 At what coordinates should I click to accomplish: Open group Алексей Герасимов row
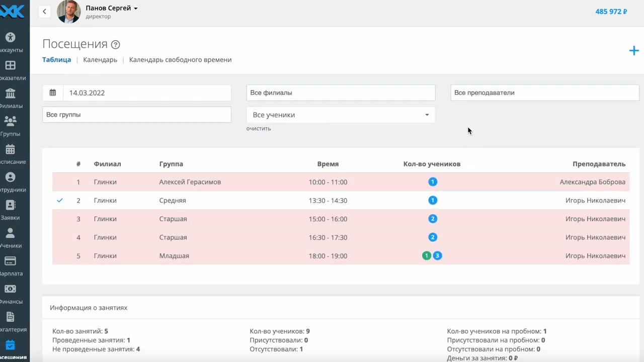click(190, 182)
